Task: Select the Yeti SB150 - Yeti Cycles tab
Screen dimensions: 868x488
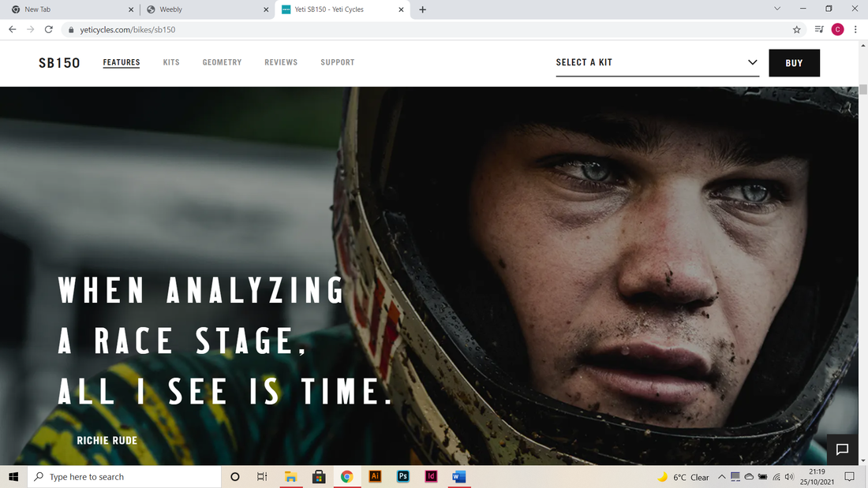Action: tap(342, 9)
